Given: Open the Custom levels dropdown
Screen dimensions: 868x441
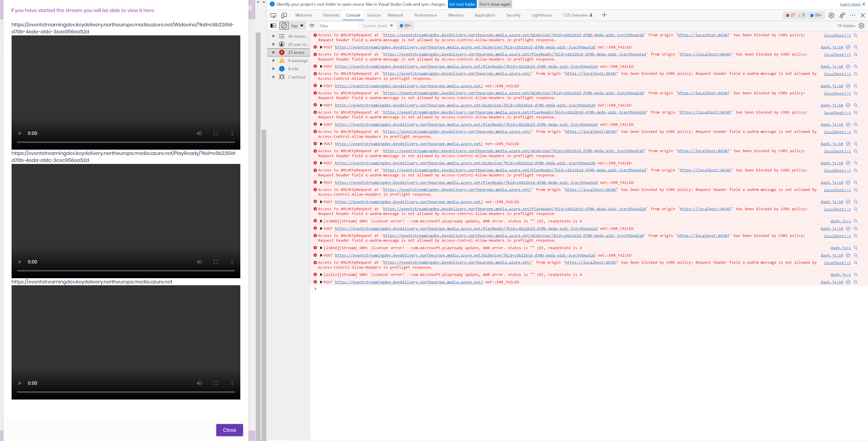Looking at the screenshot, I should (x=377, y=26).
